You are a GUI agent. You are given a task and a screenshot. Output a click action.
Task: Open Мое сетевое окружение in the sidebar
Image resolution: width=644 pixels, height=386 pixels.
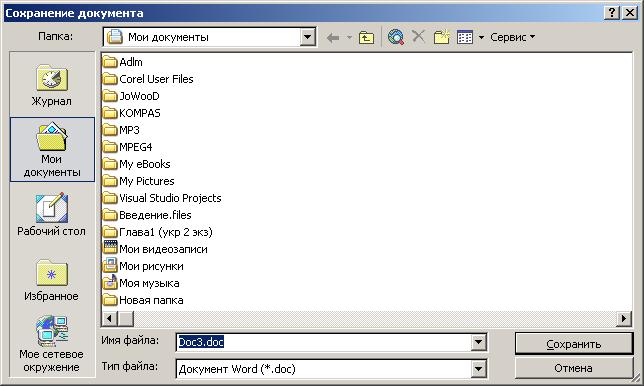click(52, 344)
